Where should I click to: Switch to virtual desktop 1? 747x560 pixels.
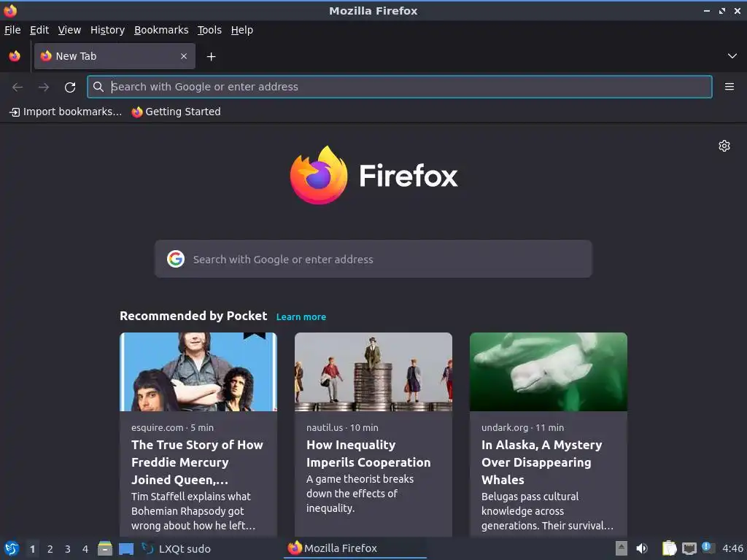(32, 549)
